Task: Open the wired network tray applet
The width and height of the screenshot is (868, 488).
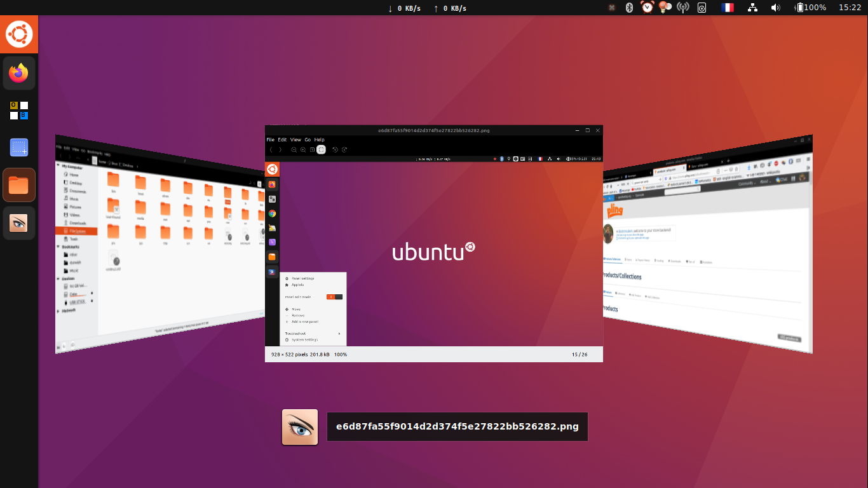Action: pos(753,8)
